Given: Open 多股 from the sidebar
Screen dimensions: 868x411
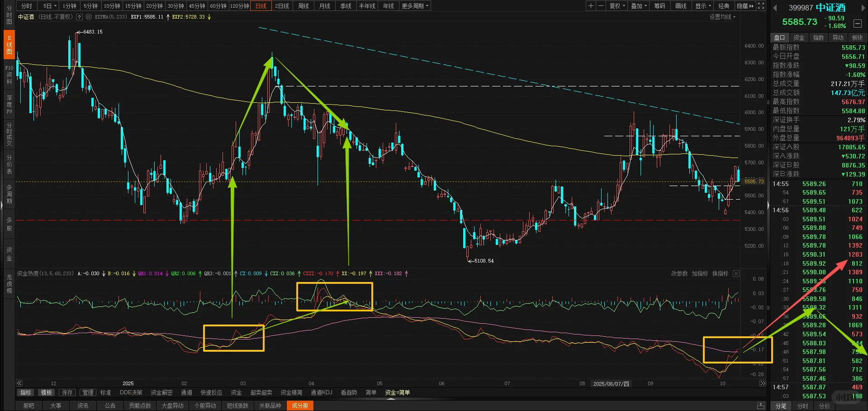Looking at the screenshot, I should click(9, 224).
